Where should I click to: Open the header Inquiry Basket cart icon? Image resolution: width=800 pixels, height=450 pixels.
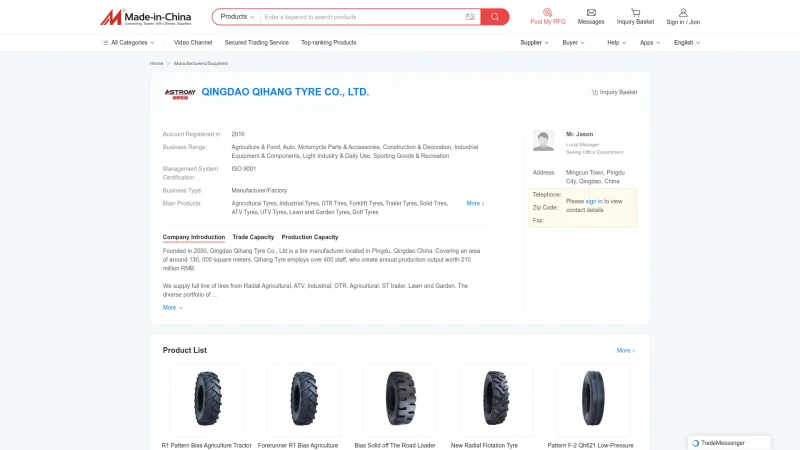pyautogui.click(x=635, y=12)
